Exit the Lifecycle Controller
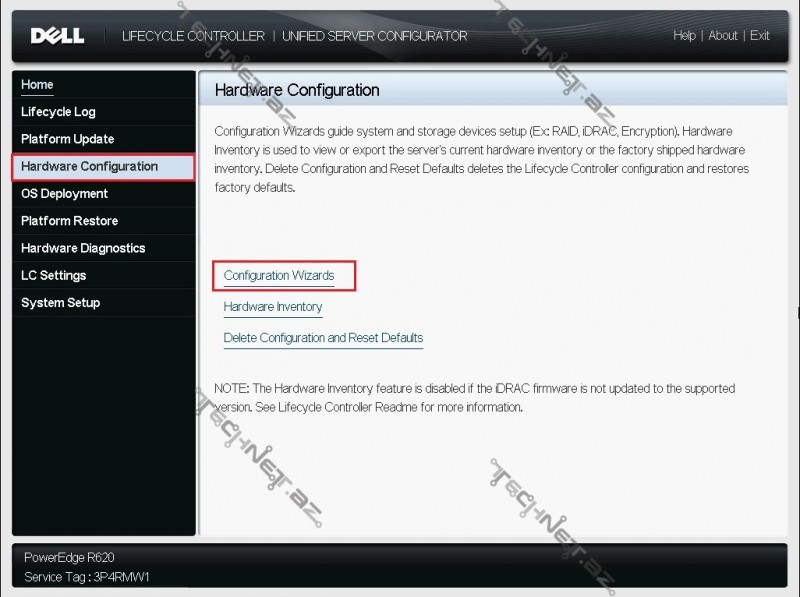The image size is (800, 597). tap(760, 36)
